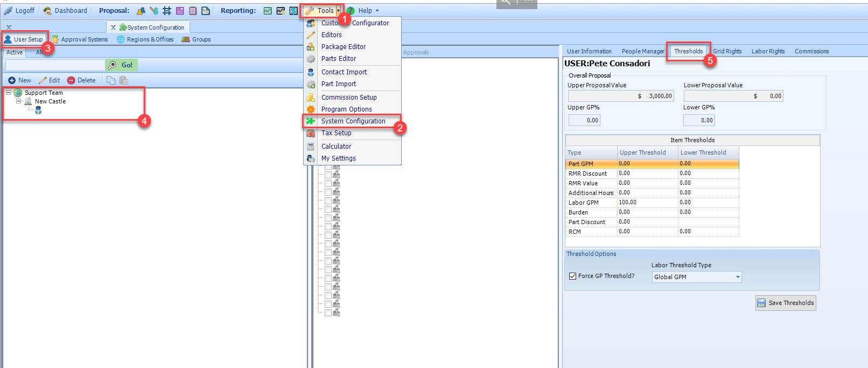Launch Calculator from the Tools menu
The width and height of the screenshot is (868, 368).
click(x=336, y=147)
